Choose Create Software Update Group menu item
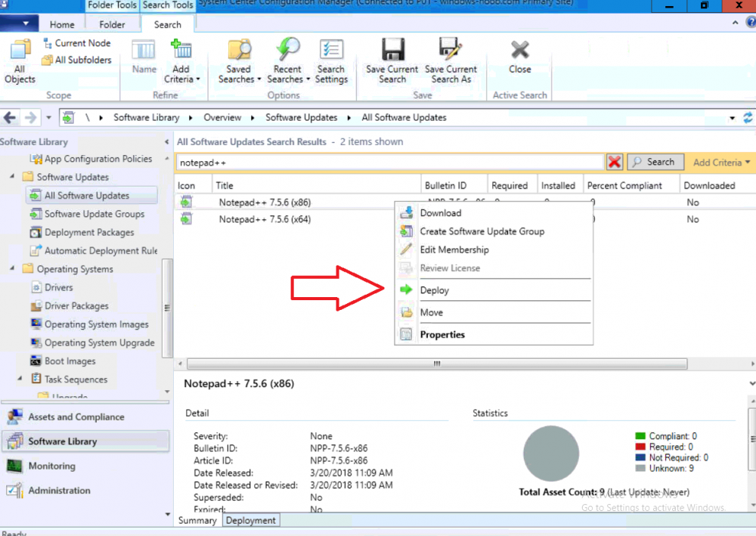This screenshot has width=756, height=536. 494,231
